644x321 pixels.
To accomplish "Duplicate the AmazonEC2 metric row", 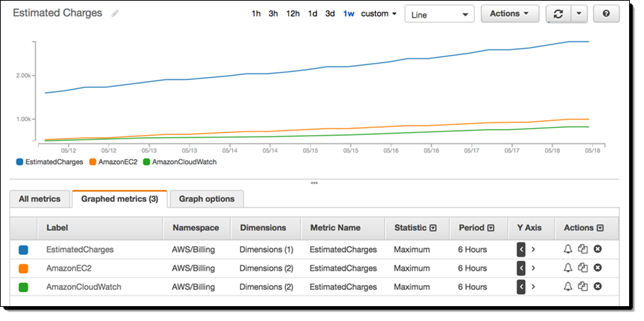I will [582, 268].
